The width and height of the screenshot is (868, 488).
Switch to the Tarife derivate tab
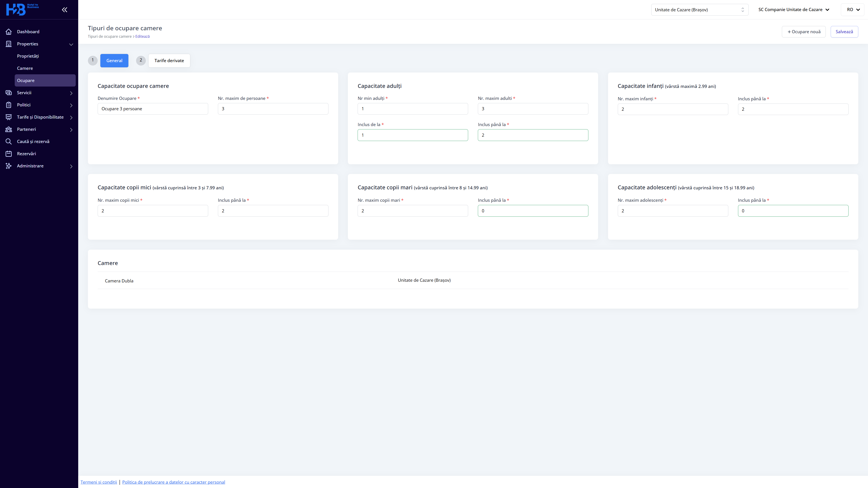pos(169,61)
